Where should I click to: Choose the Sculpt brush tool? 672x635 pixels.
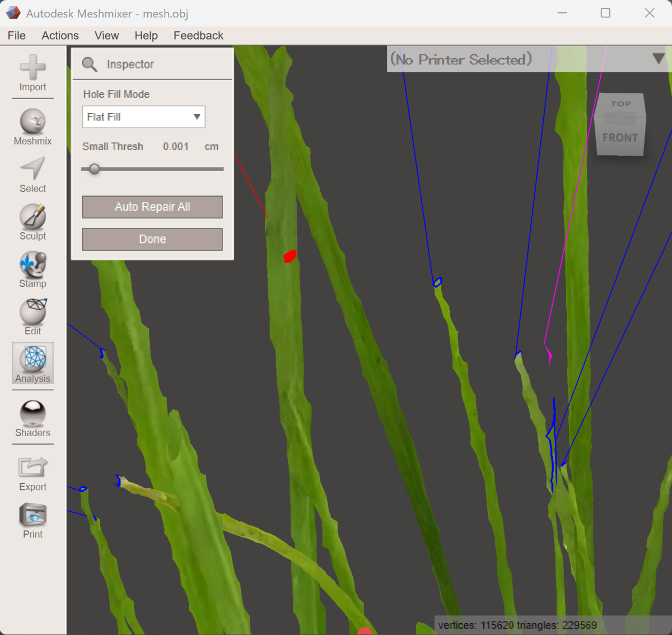pyautogui.click(x=32, y=222)
